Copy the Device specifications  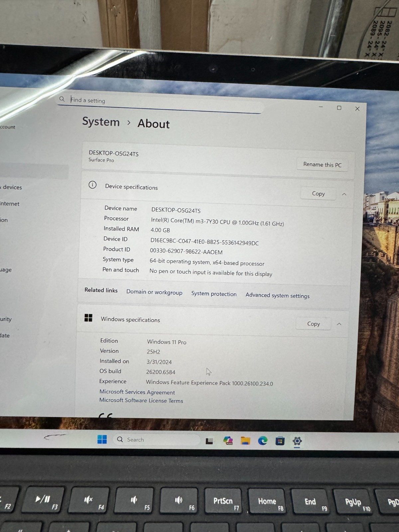tap(318, 194)
